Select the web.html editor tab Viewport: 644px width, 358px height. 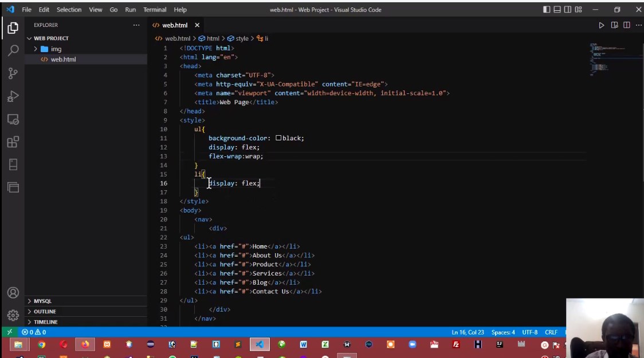click(x=176, y=25)
